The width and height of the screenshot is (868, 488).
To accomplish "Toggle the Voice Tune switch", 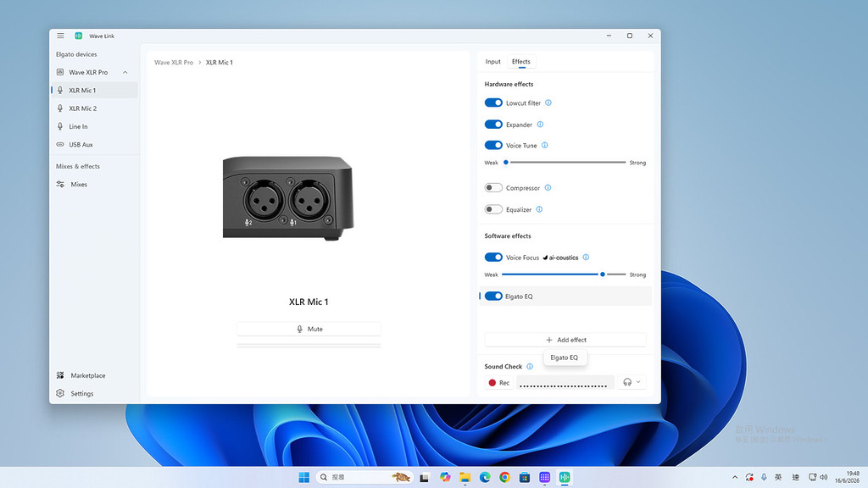I will [493, 145].
